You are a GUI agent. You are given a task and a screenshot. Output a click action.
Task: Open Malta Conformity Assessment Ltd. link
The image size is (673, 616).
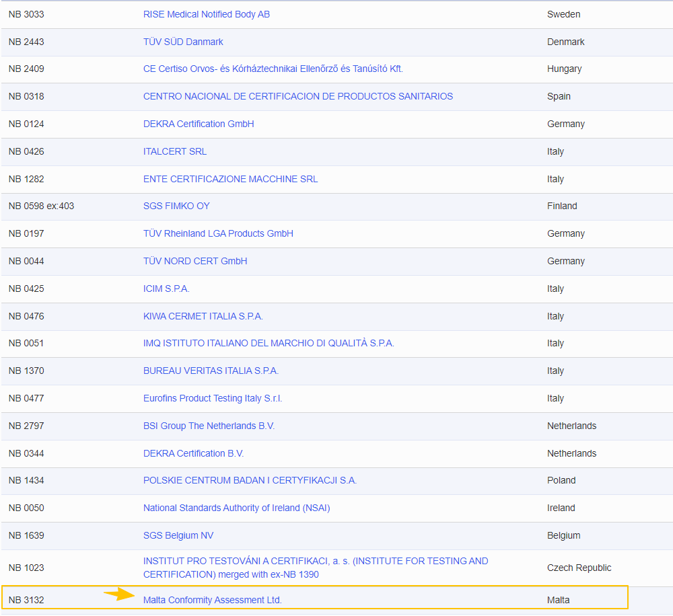(x=212, y=600)
